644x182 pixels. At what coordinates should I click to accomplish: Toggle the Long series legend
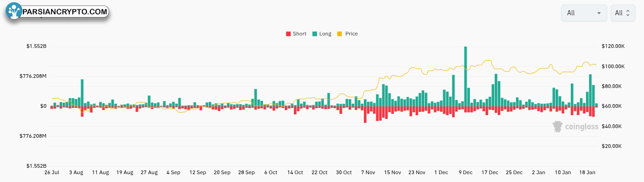click(322, 34)
